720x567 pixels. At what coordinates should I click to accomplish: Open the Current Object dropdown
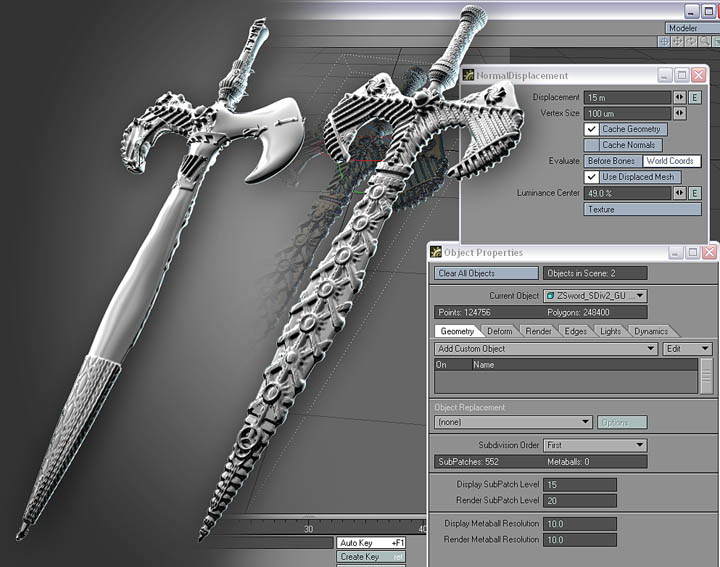[x=595, y=296]
